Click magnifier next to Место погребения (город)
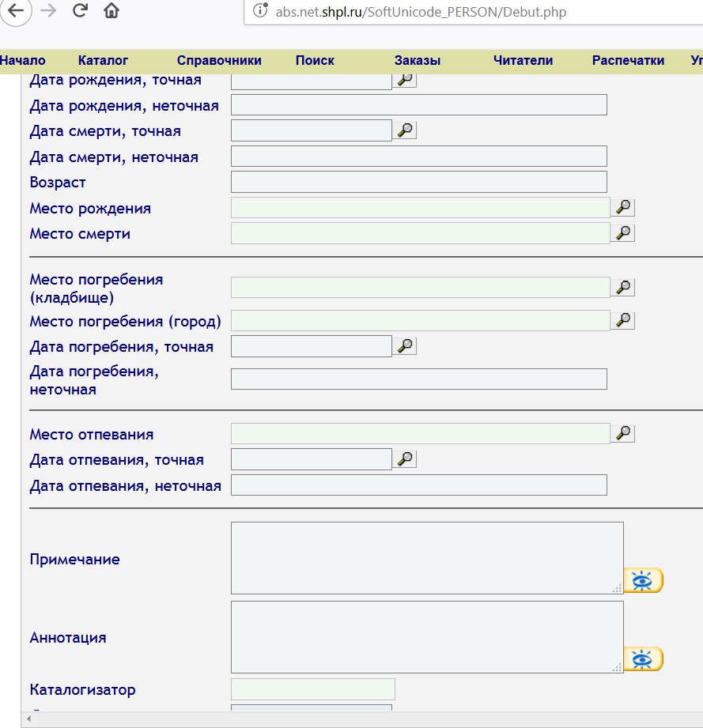 tap(623, 320)
